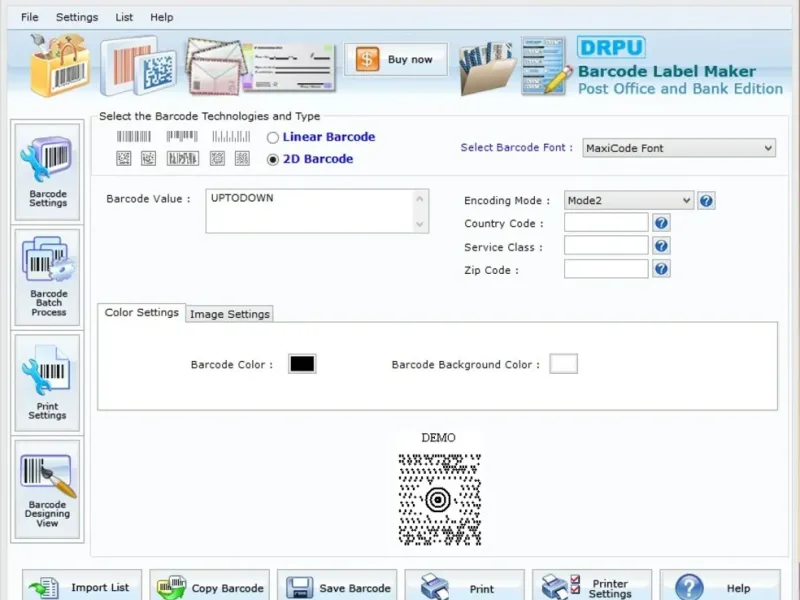Viewport: 800px width, 600px height.
Task: Switch to the Image Settings tab
Action: pyautogui.click(x=230, y=314)
